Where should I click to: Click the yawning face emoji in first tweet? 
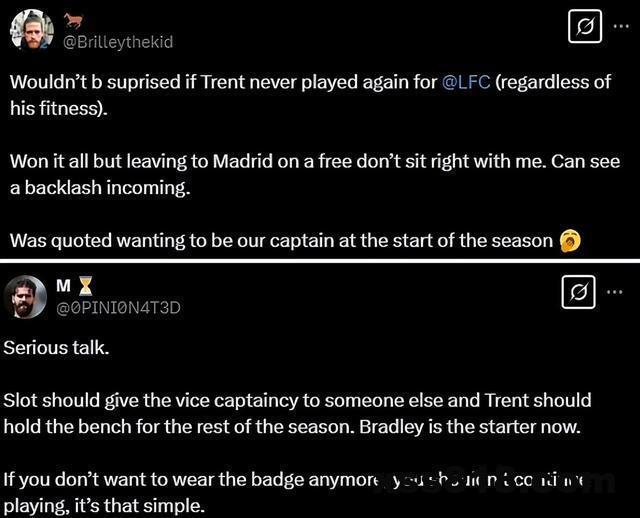(x=571, y=240)
